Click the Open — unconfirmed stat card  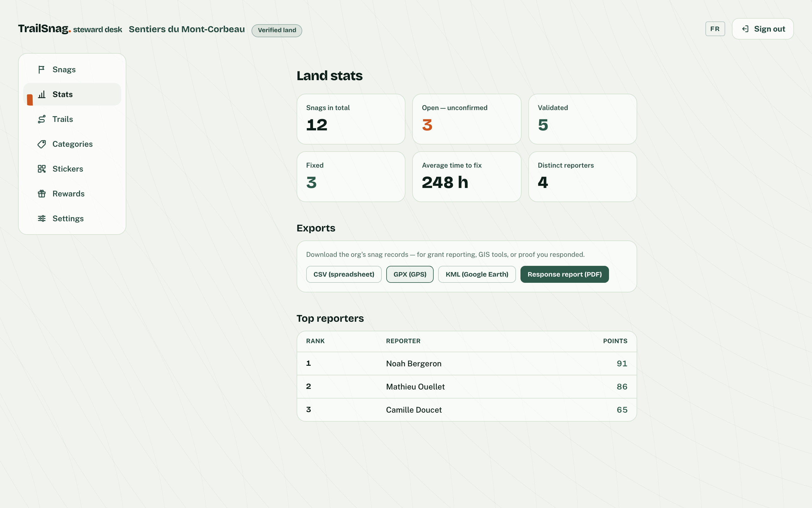pyautogui.click(x=467, y=119)
